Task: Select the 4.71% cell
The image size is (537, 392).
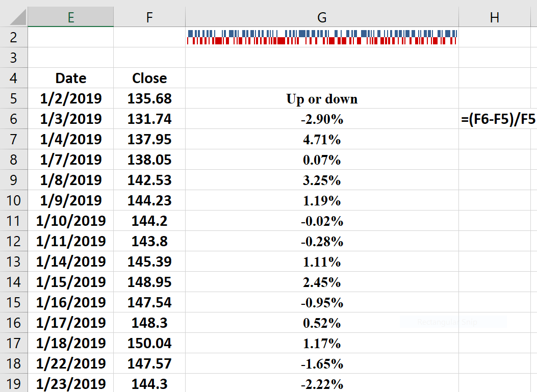Action: (x=322, y=140)
